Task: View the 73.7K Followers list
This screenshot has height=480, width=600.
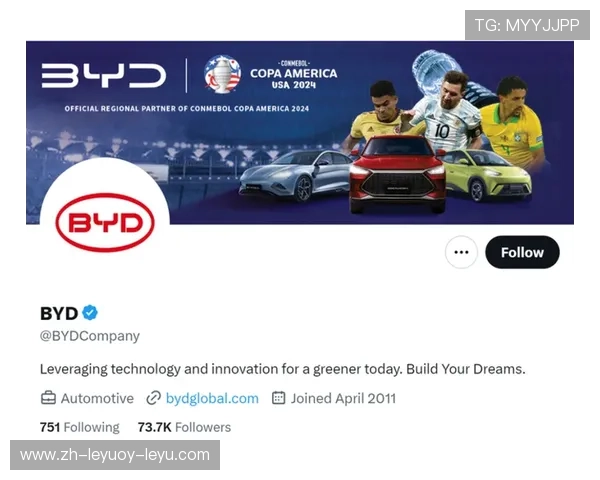Action: coord(184,427)
